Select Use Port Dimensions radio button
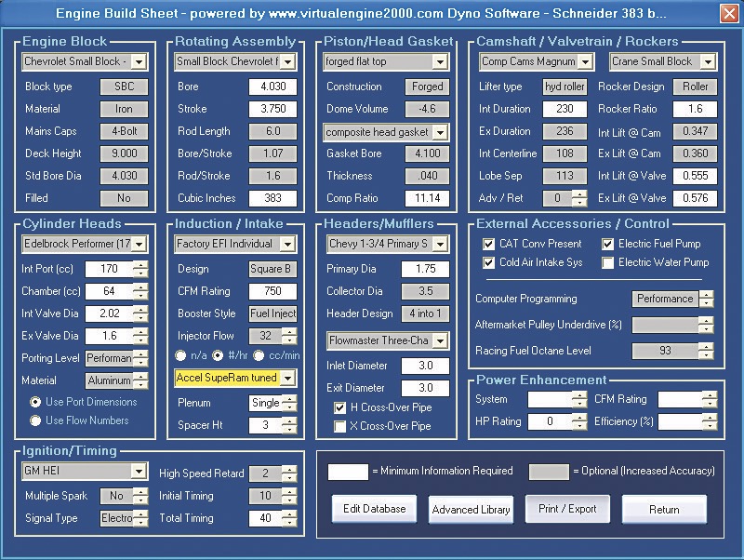Image resolution: width=744 pixels, height=560 pixels. pos(35,402)
